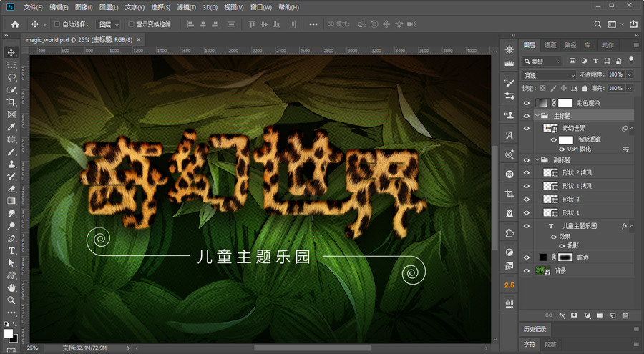Viewport: 644px width, 354px height.
Task: Click the foreground color swatch
Action: click(8, 333)
